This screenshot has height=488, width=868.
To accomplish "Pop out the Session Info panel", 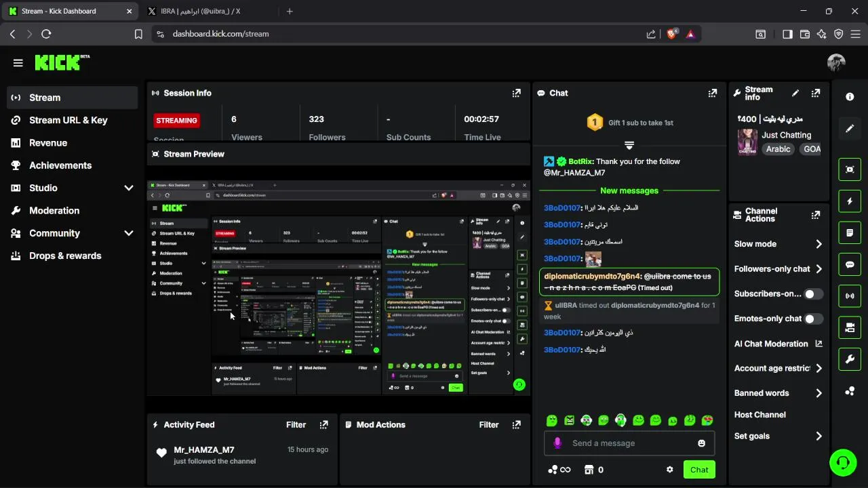I will coord(517,93).
